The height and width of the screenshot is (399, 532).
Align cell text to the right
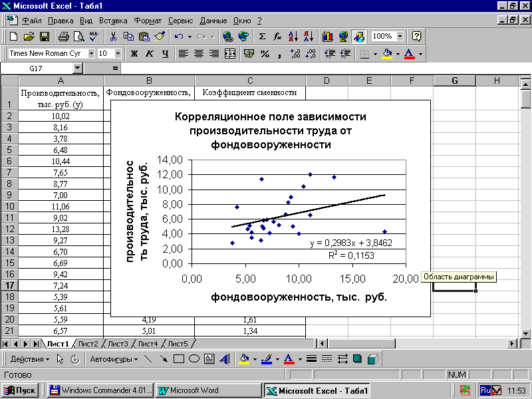pos(214,54)
